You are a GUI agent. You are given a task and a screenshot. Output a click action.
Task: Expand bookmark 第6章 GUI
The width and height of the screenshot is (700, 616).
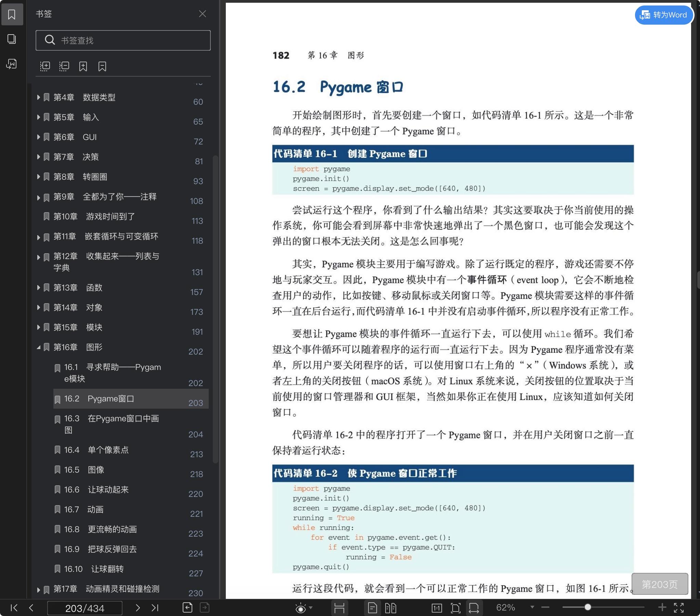click(38, 137)
